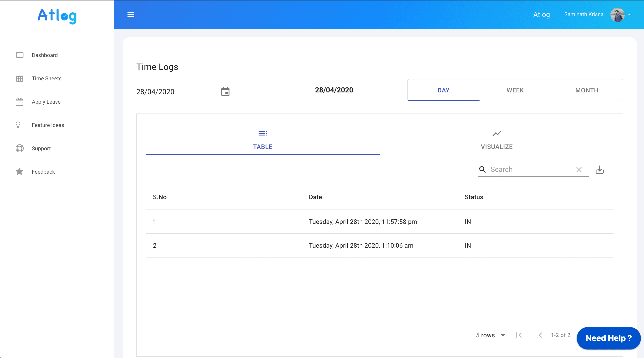Click the user avatar photo
This screenshot has width=644, height=358.
[617, 15]
